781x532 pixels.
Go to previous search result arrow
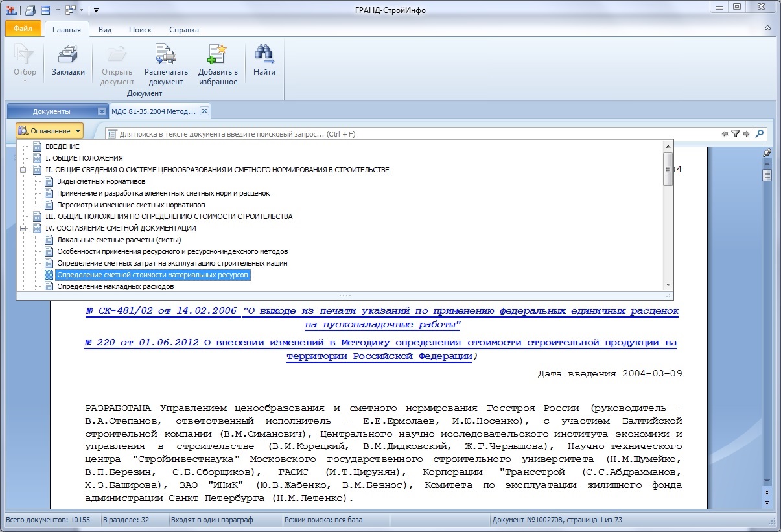point(725,134)
